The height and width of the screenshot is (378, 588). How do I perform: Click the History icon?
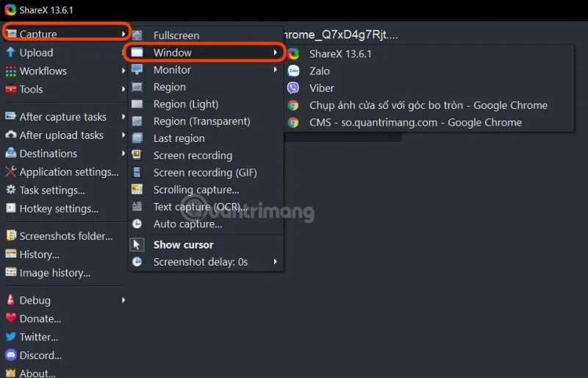(10, 254)
